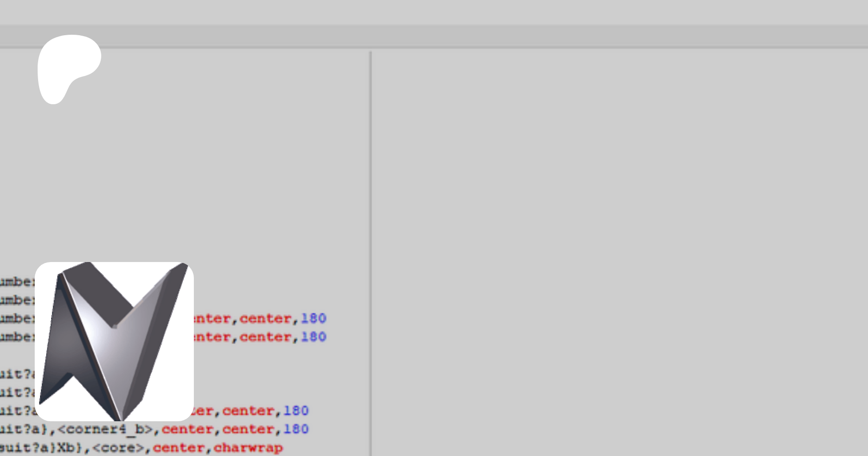
Task: Click the <corner4_b> tag in the code
Action: point(105,429)
